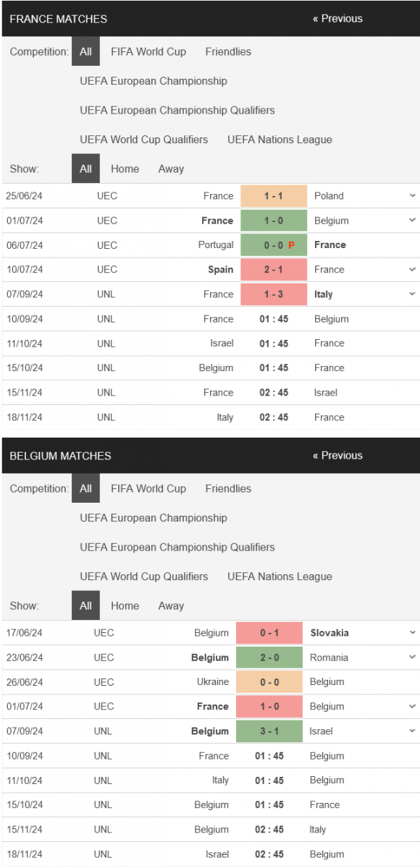Screen dimensions: 420x868
Task: Filter France matches by UEFA Nations League
Action: [x=280, y=140]
